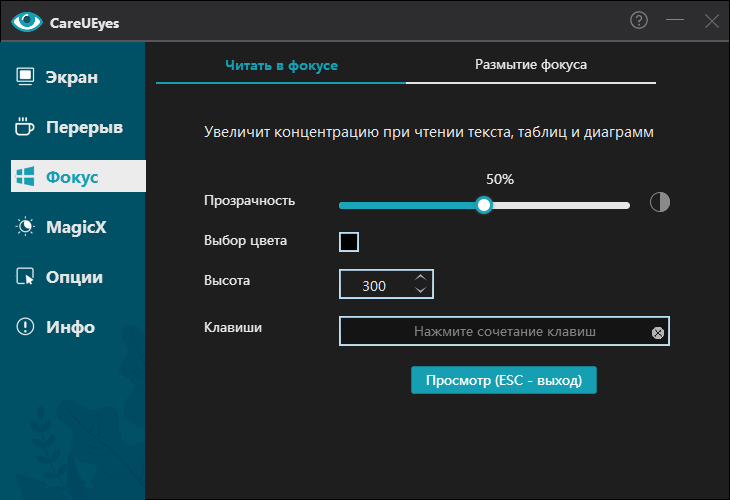Open the Перерыв section in sidebar
Image resolution: width=730 pixels, height=500 pixels.
pyautogui.click(x=78, y=127)
